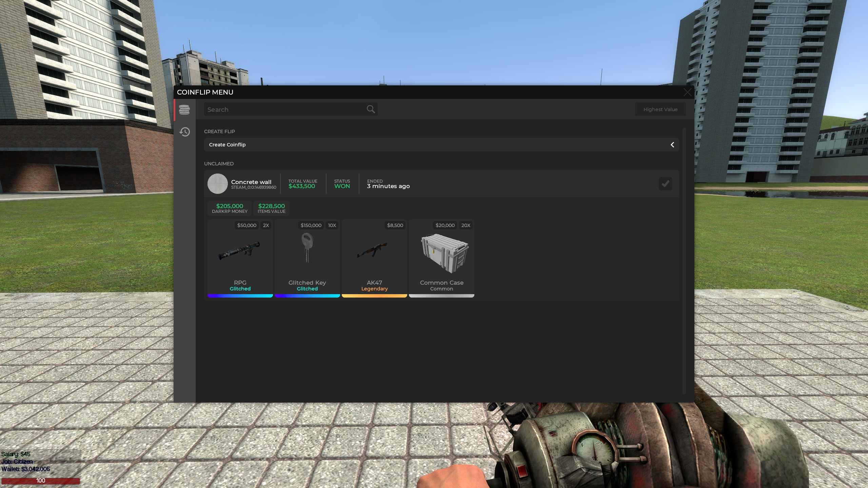Click the $20,000 price on Common Case

click(445, 225)
